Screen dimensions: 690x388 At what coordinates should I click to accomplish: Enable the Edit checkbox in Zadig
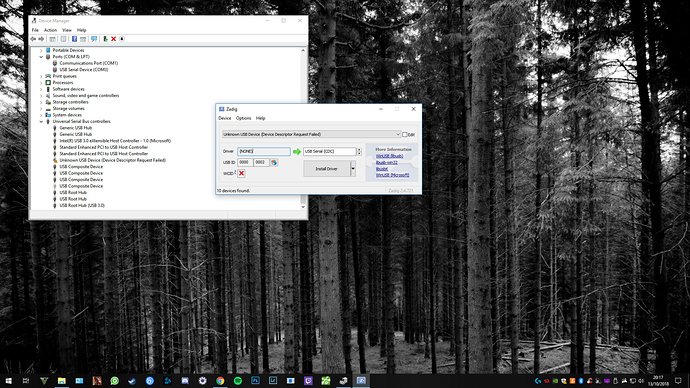tap(404, 135)
